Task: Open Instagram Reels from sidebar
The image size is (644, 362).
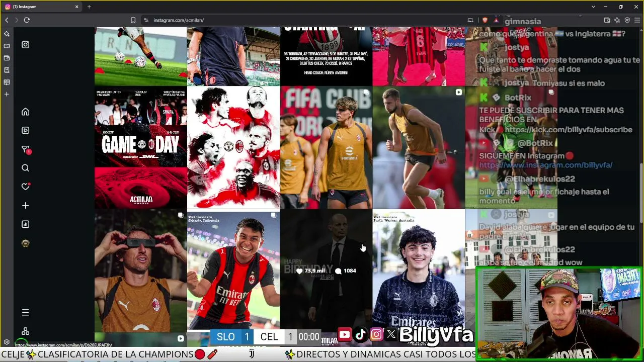Action: click(25, 130)
